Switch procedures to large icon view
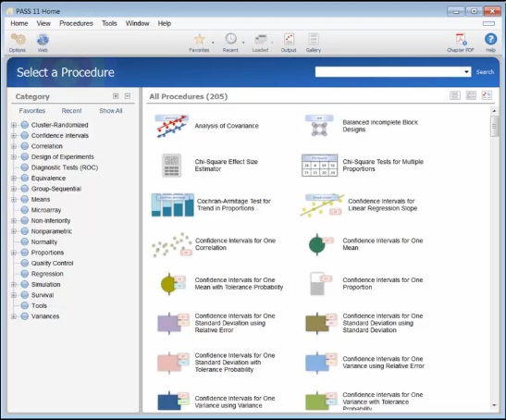The height and width of the screenshot is (420, 506). pyautogui.click(x=487, y=95)
